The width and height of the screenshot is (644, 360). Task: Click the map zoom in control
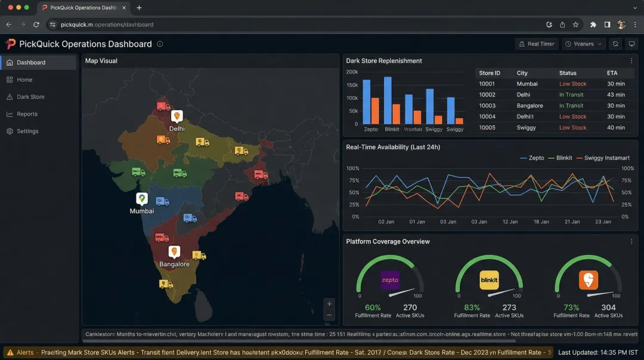[x=329, y=303]
